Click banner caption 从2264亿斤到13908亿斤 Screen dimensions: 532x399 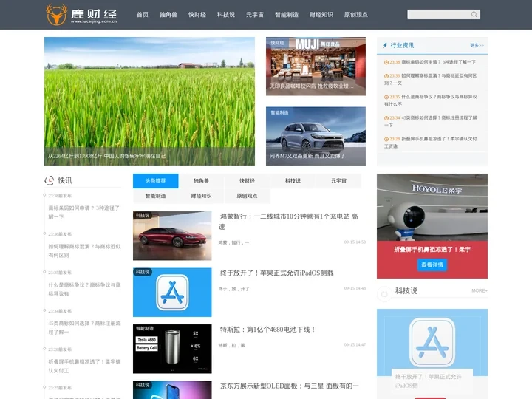[107, 156]
